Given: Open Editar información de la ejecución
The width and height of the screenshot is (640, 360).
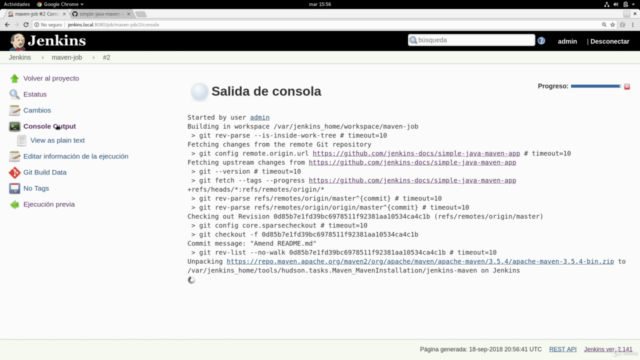Looking at the screenshot, I should [76, 156].
